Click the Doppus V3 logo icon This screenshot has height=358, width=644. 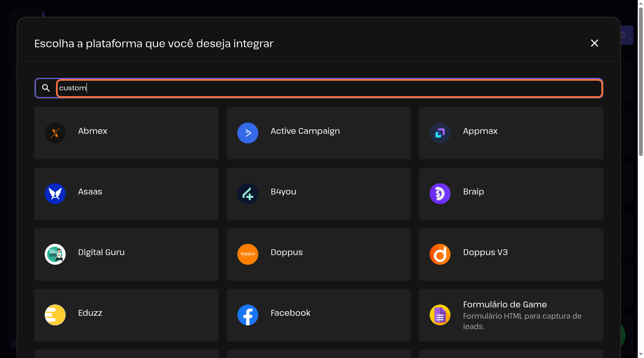[440, 254]
